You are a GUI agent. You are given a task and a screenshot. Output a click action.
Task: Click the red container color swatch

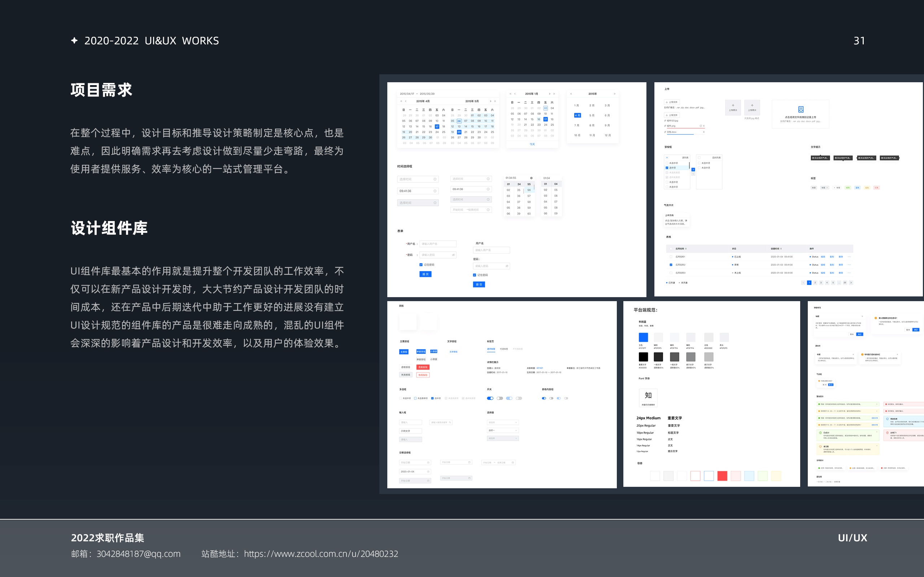[x=722, y=476]
